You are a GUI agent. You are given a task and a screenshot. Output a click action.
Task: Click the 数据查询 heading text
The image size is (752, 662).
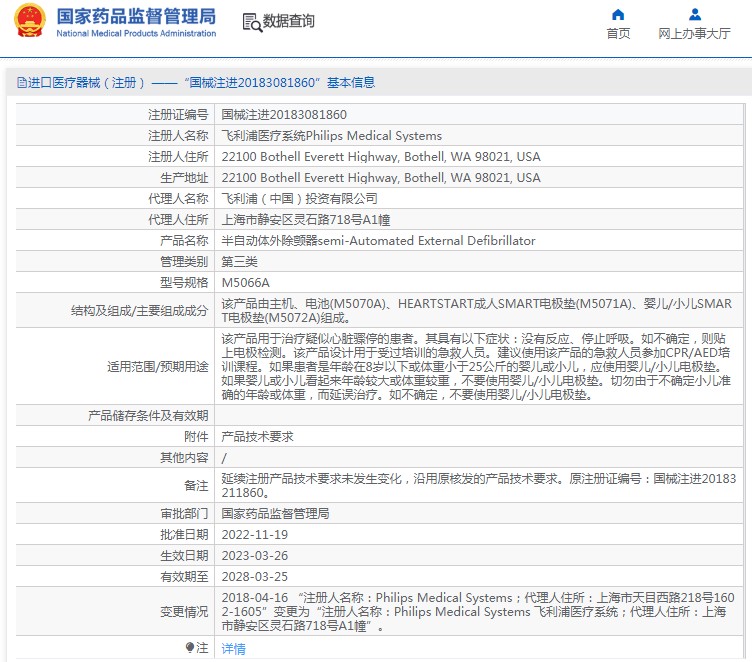click(x=289, y=21)
